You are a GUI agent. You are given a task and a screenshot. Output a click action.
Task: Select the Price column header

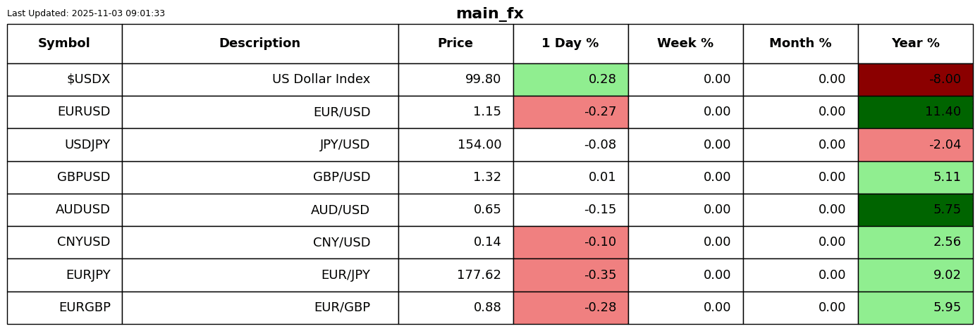coord(455,44)
